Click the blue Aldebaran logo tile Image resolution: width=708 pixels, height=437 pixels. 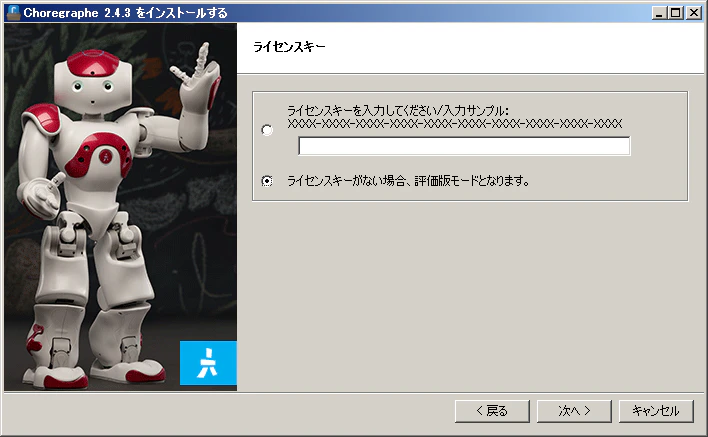[x=208, y=363]
